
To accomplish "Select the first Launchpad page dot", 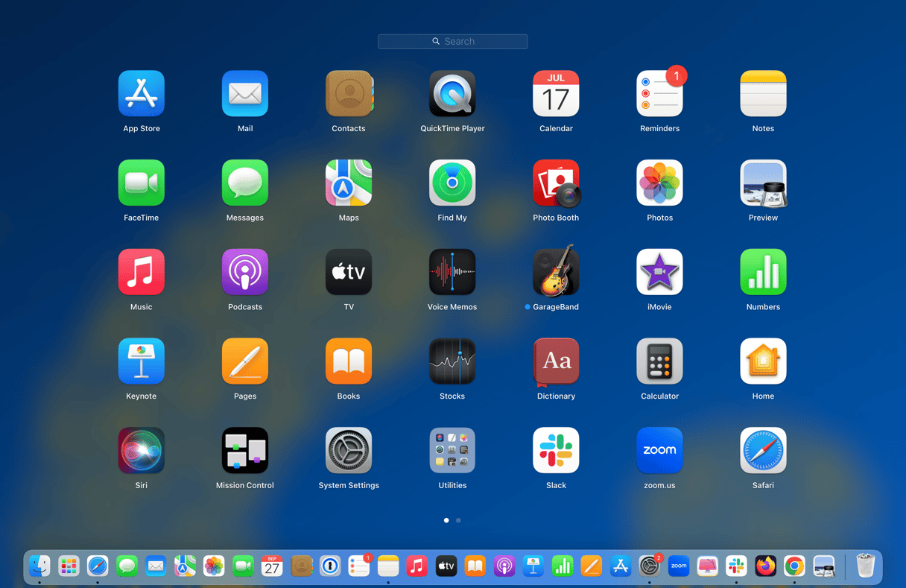I will pos(446,520).
